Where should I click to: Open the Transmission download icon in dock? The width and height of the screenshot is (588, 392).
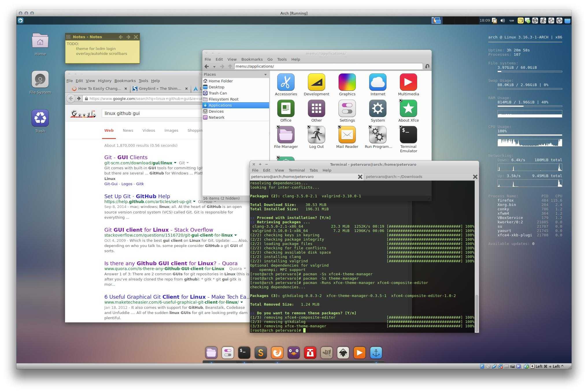click(310, 353)
